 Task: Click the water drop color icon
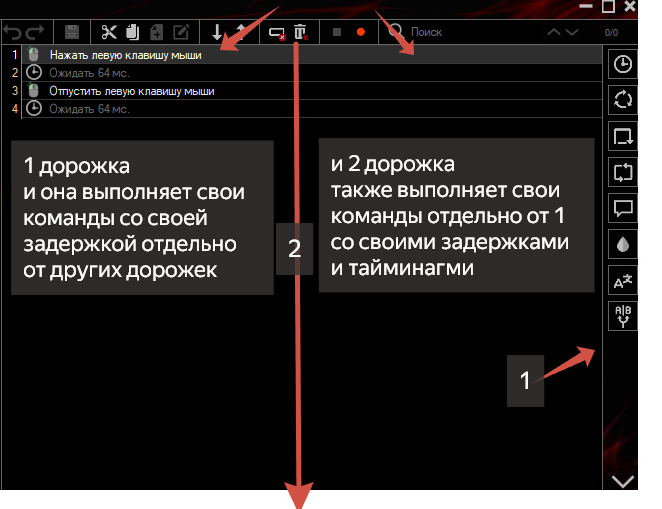(622, 244)
